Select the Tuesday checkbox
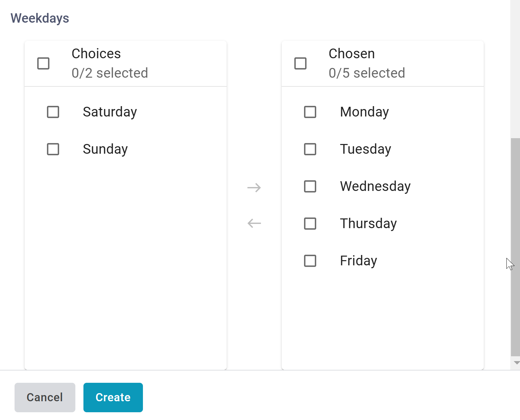This screenshot has width=520, height=420. tap(310, 149)
